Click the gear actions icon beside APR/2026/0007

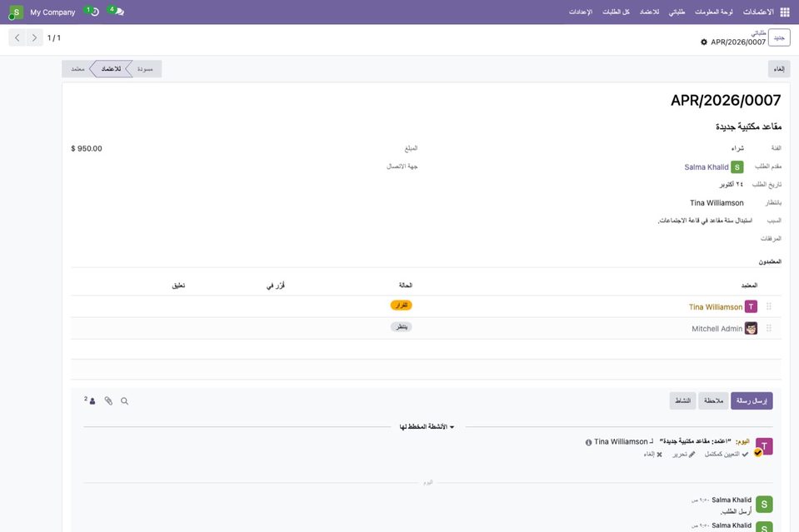coord(704,42)
